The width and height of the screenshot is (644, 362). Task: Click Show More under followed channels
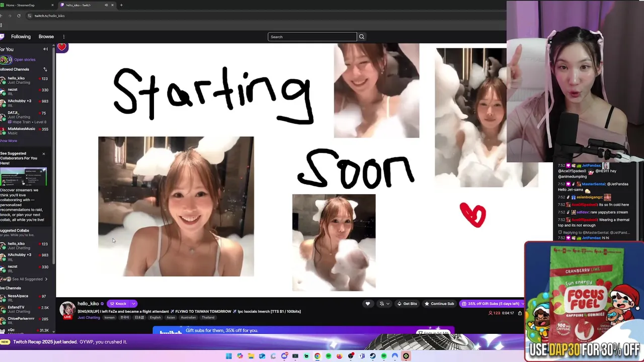click(x=9, y=141)
